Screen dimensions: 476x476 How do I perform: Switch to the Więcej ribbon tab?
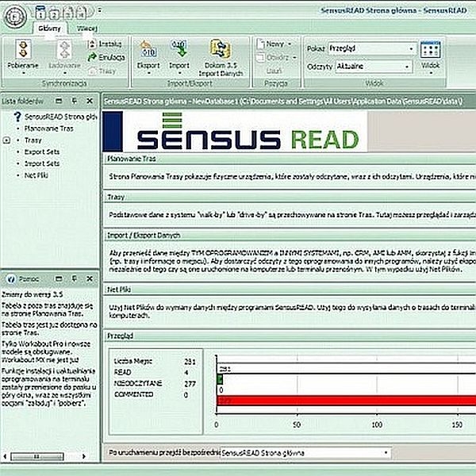[86, 29]
